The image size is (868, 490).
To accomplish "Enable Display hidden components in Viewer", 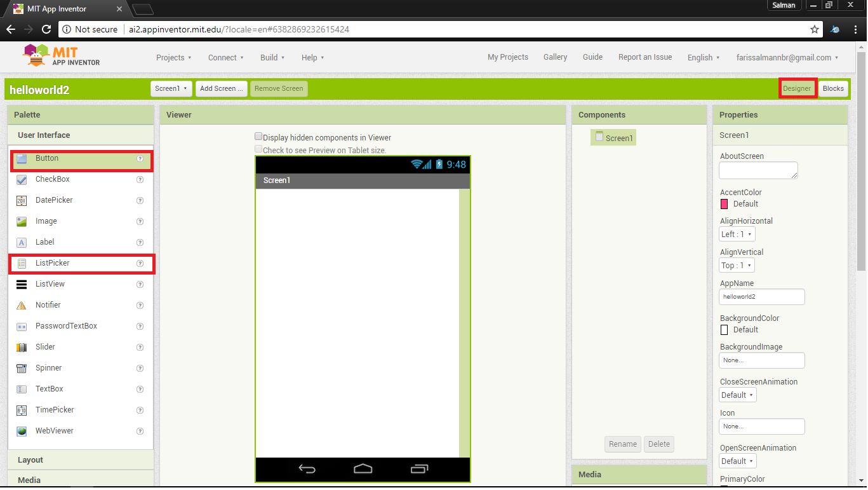I will coord(258,137).
